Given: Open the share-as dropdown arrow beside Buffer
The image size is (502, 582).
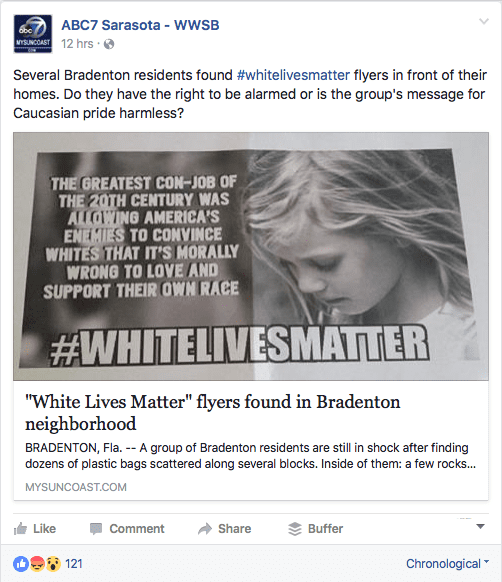Looking at the screenshot, I should (x=480, y=526).
